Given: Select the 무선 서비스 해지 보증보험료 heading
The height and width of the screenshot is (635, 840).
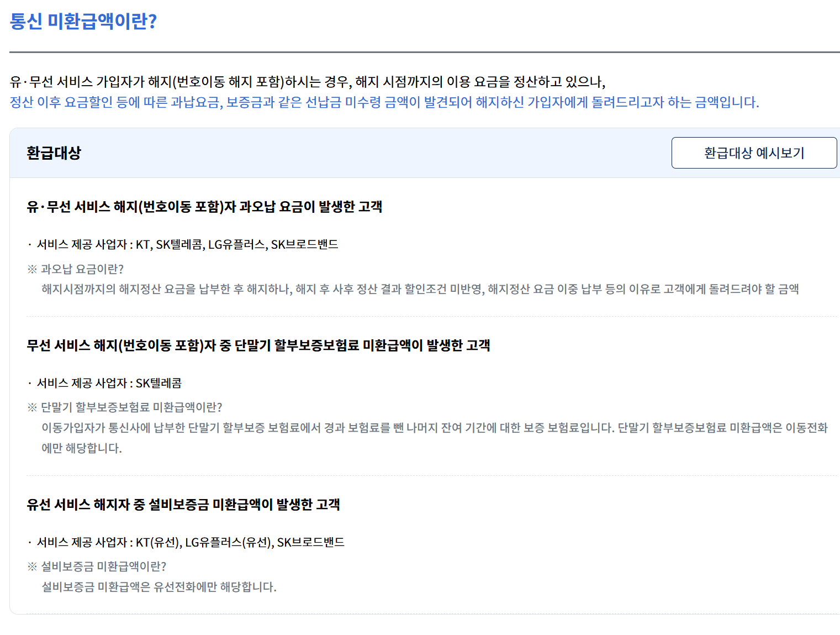Looking at the screenshot, I should (x=261, y=346).
